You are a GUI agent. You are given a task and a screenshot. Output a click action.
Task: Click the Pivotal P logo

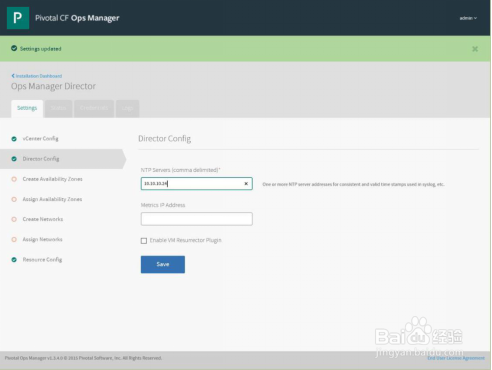click(18, 18)
